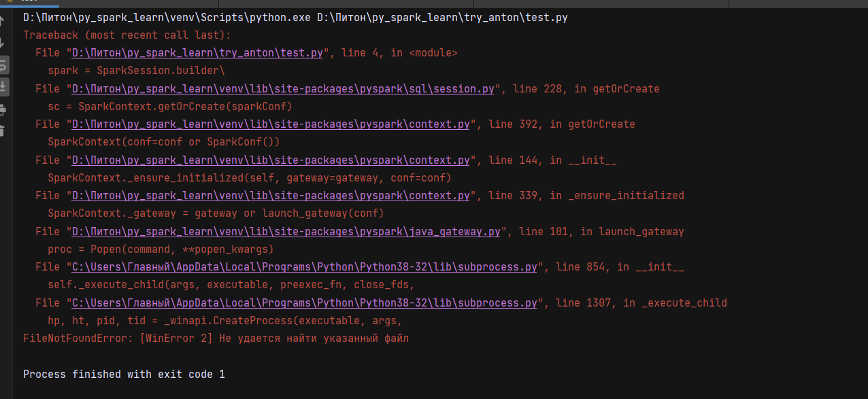Click the 'SparkContext._ensure_initialized(self, ...' code line
Image resolution: width=868 pixels, height=399 pixels.
click(250, 178)
